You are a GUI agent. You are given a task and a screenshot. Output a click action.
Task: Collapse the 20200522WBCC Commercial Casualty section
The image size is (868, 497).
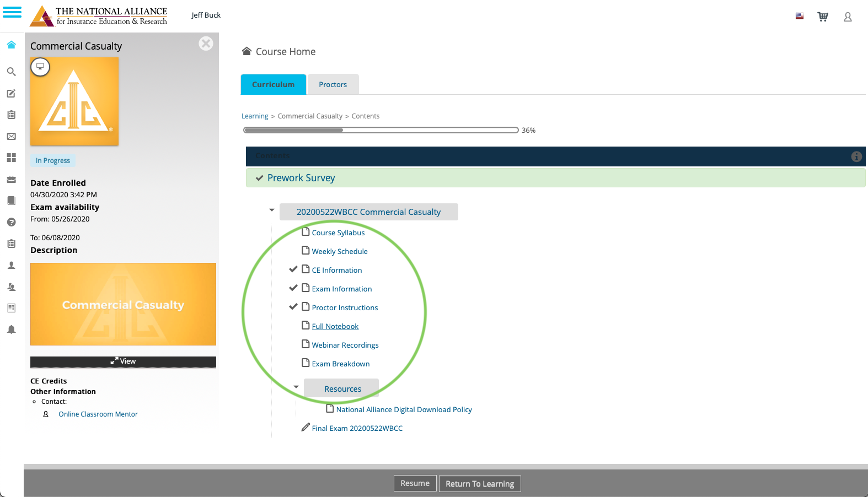[x=272, y=210]
